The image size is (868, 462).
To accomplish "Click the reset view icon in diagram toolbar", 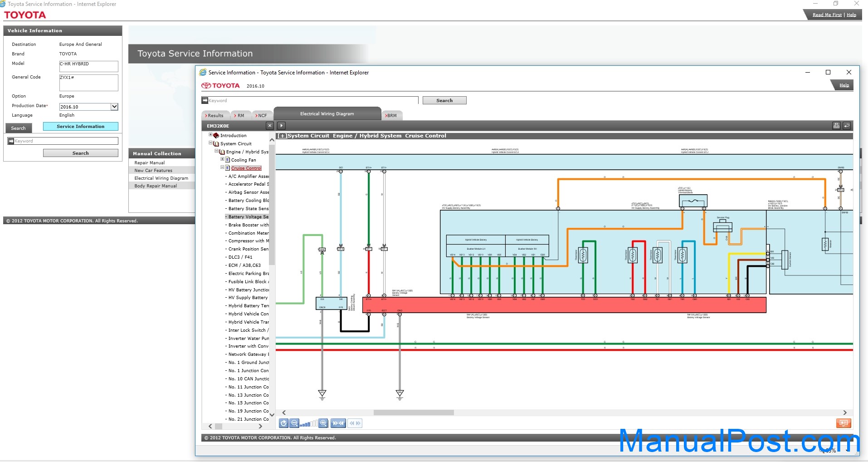I will [283, 423].
